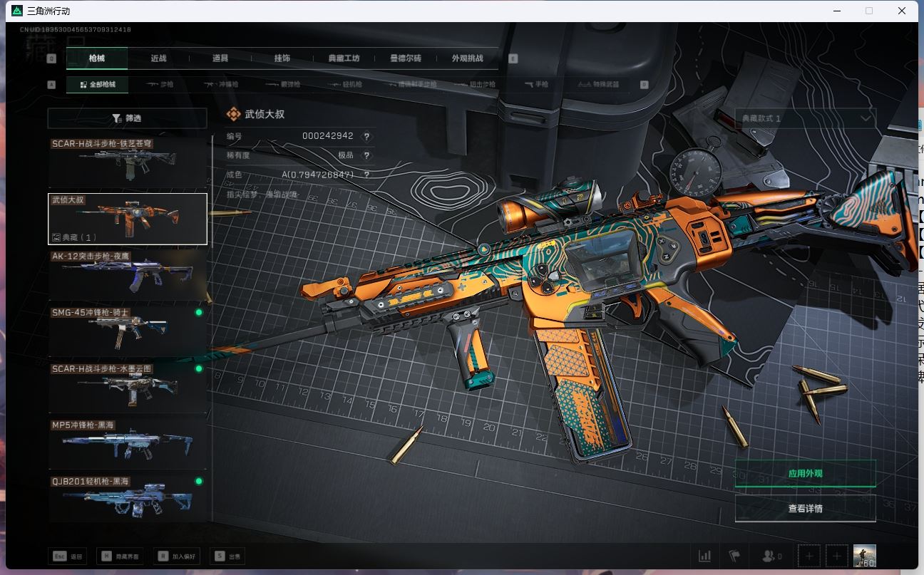Screen dimensions: 924x575
Task: Open help for 编号 serial number
Action: coord(367,136)
